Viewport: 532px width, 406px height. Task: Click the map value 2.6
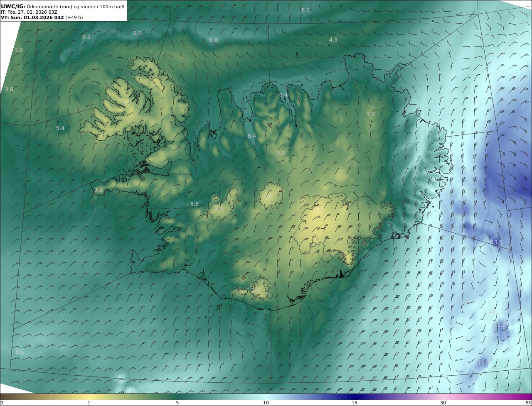(98, 190)
